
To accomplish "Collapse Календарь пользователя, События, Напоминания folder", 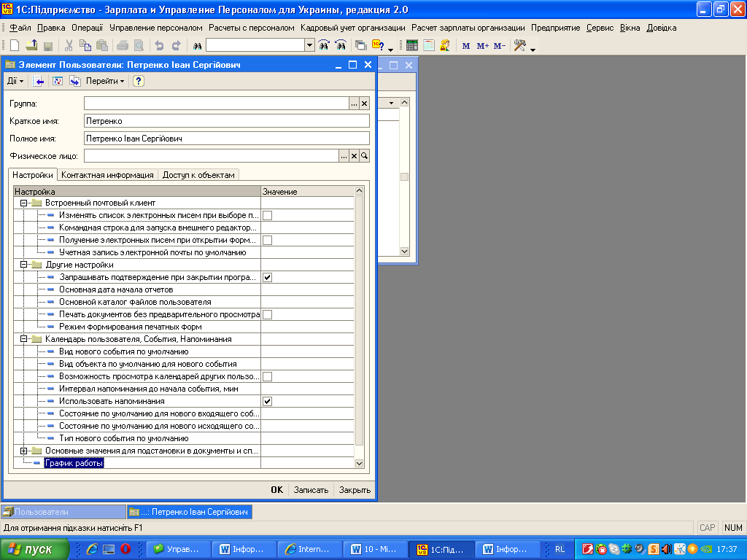I will point(23,339).
